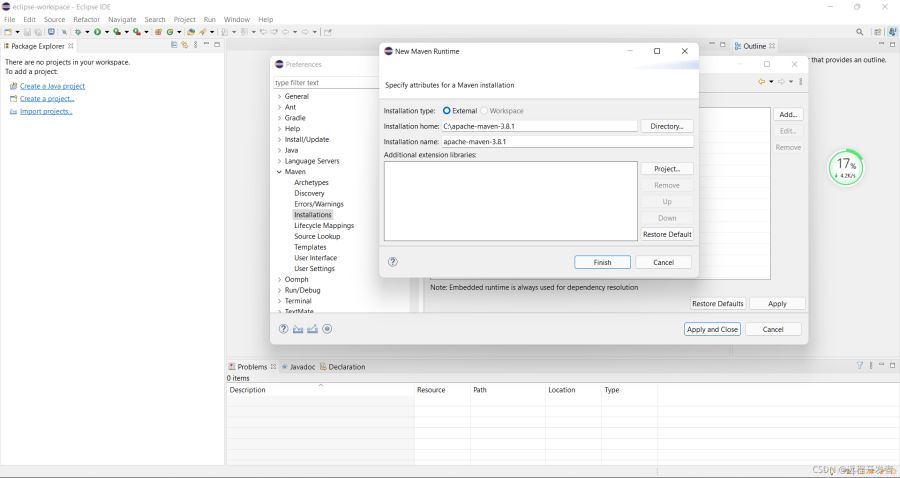Image resolution: width=900 pixels, height=478 pixels.
Task: Collapse all in Package Explorer toolbar
Action: point(174,45)
